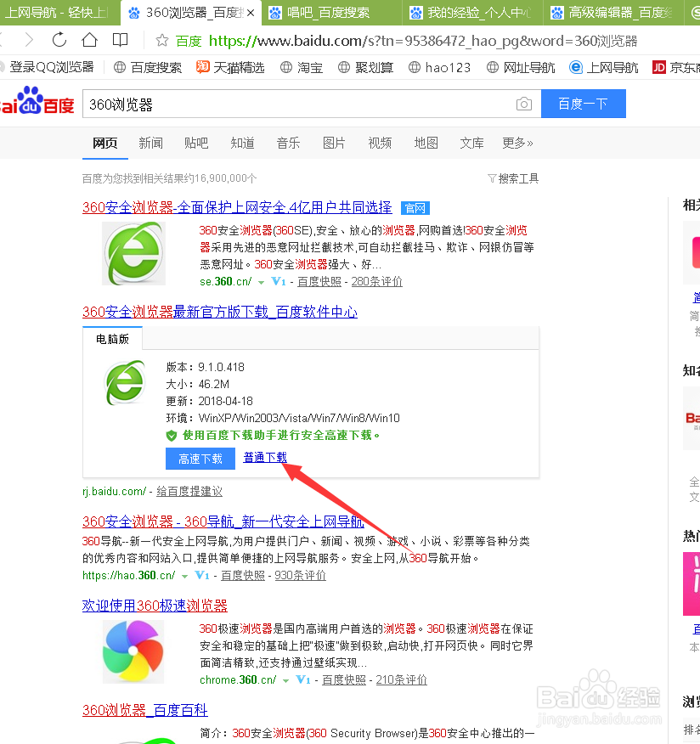Expand dropdown arrow next to se.360.cn

click(261, 282)
